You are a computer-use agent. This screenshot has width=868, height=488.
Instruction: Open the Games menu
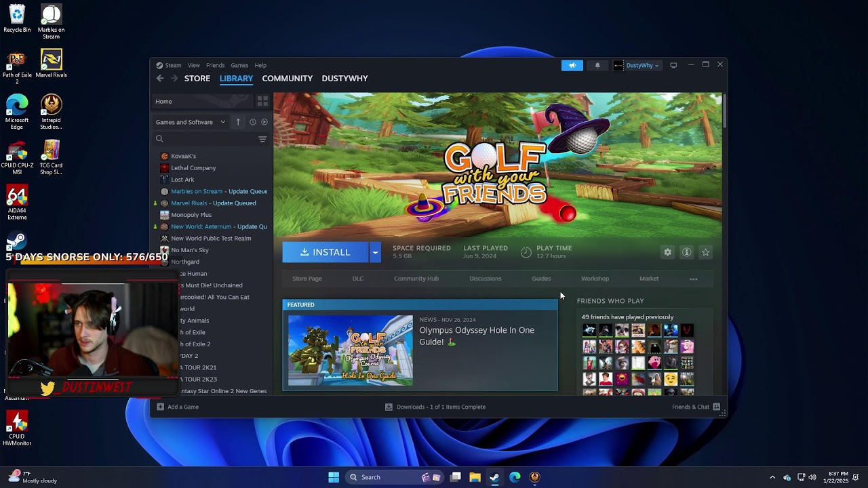[239, 65]
